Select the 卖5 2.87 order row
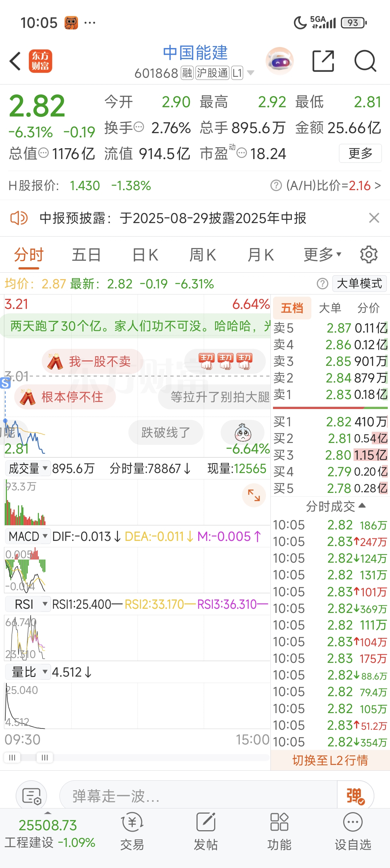 pos(330,328)
